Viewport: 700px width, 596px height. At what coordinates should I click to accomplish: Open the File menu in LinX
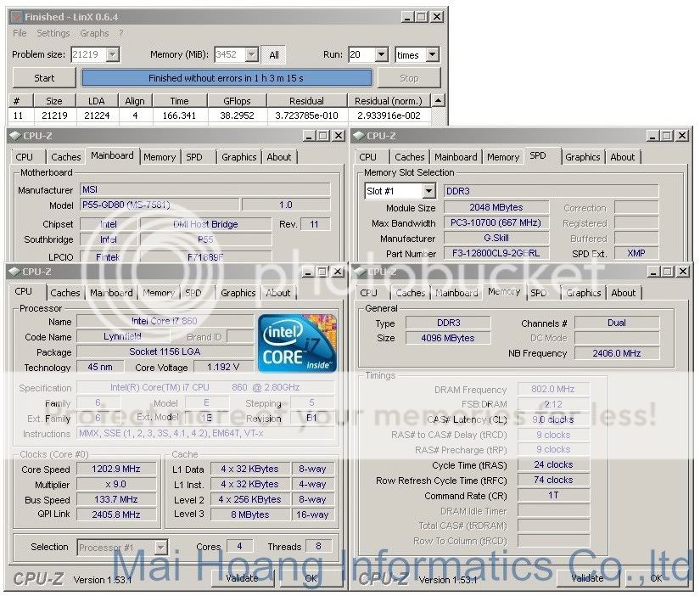pos(20,33)
